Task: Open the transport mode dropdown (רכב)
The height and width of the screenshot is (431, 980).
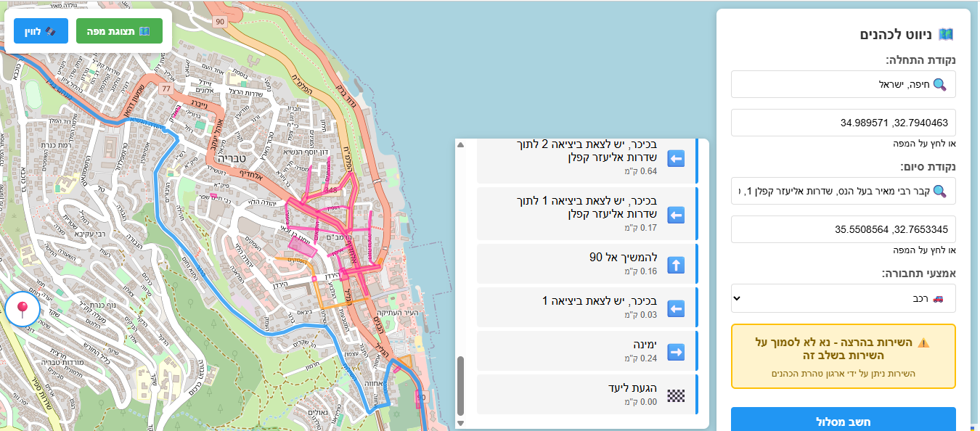Action: (843, 298)
